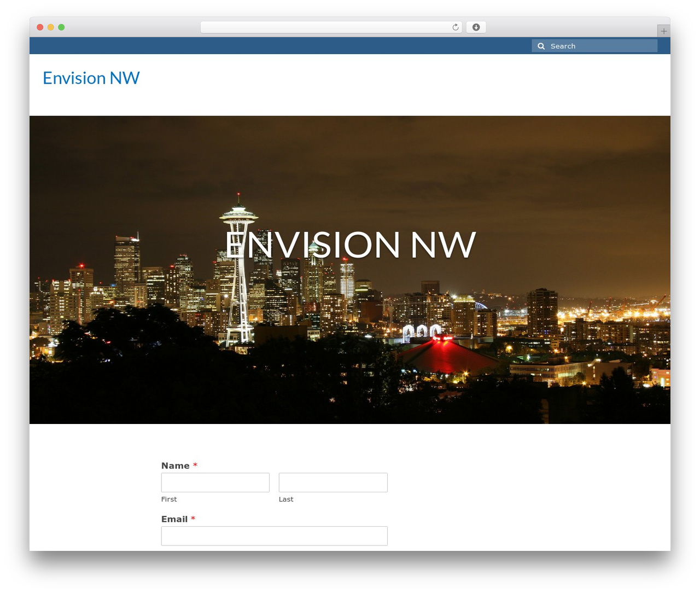
Task: Open the Envision NW site title link
Action: 91,78
